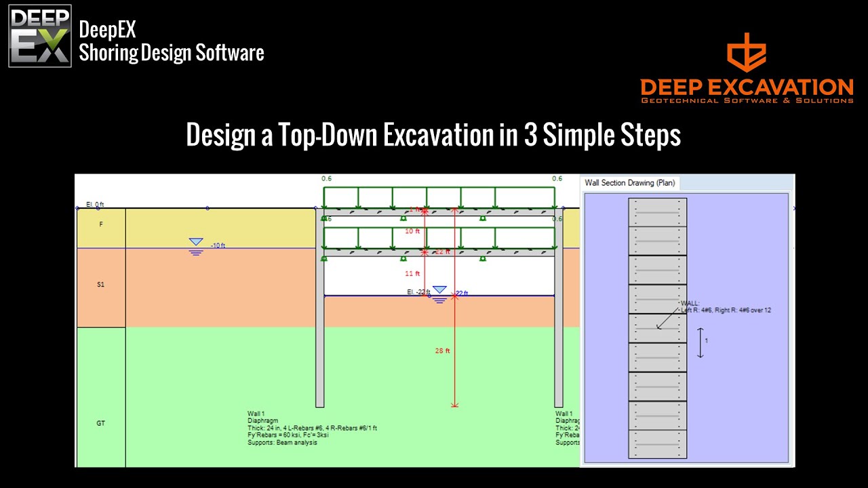Select the GT soil layer label

coord(100,423)
